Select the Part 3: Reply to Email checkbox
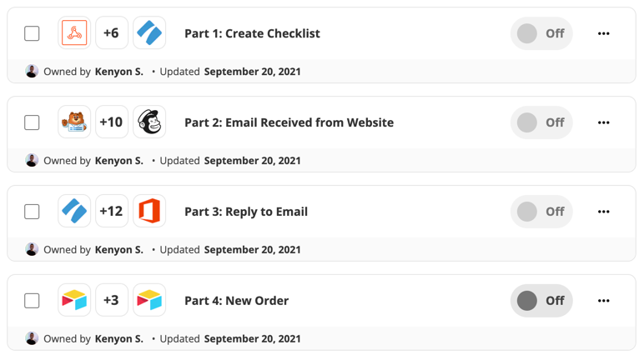644x360 pixels. [x=32, y=212]
